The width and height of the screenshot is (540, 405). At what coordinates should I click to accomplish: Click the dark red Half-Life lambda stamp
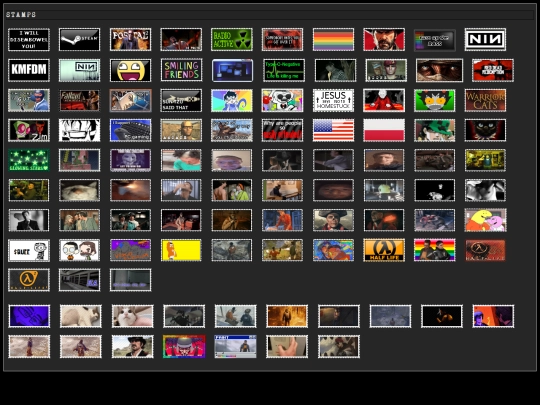(485, 250)
